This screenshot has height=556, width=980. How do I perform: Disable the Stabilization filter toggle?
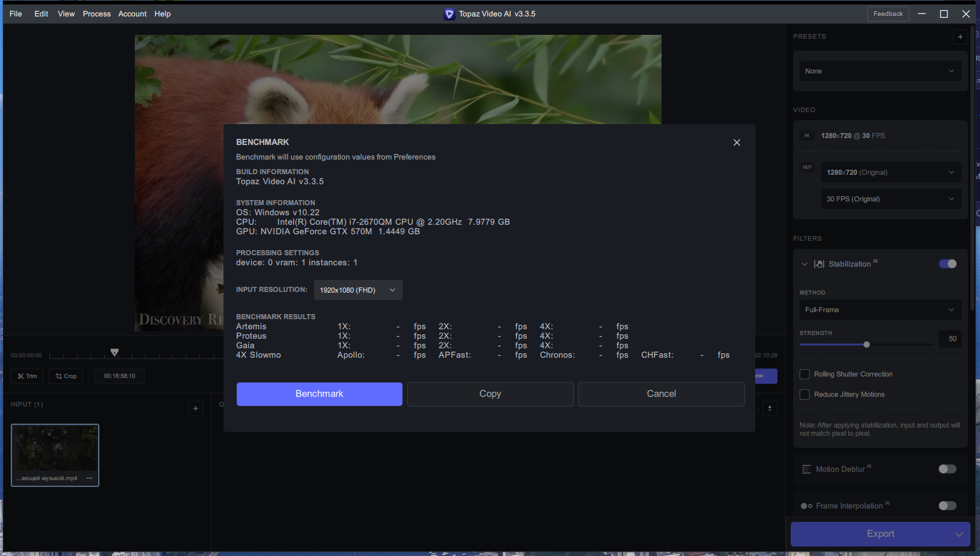(947, 263)
